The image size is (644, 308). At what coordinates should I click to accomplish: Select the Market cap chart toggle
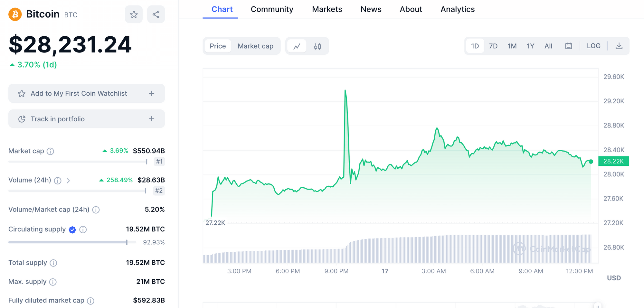coord(256,46)
